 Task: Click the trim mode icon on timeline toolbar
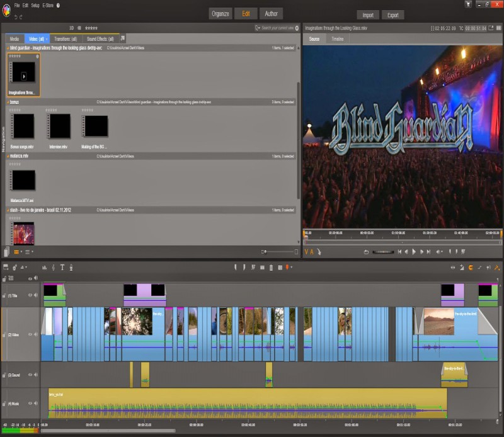pyautogui.click(x=453, y=268)
